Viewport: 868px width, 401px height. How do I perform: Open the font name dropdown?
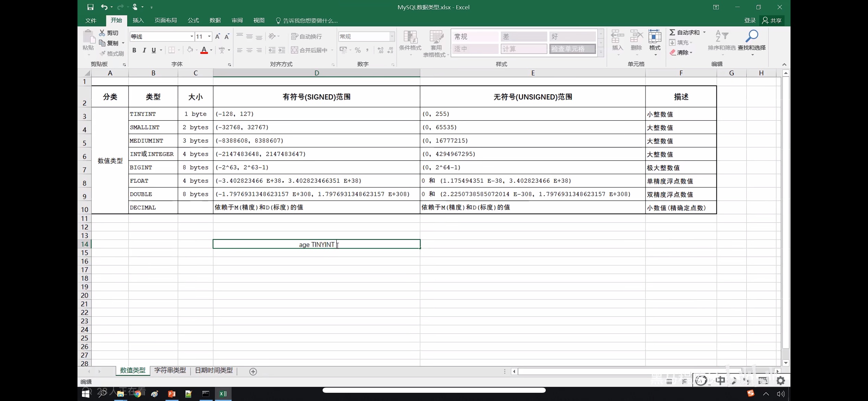coord(191,36)
